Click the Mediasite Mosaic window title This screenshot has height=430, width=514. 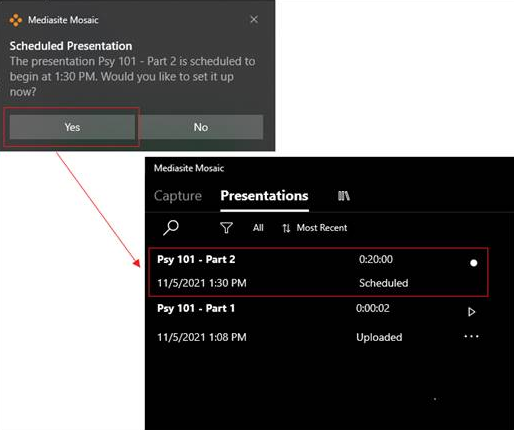pos(189,168)
